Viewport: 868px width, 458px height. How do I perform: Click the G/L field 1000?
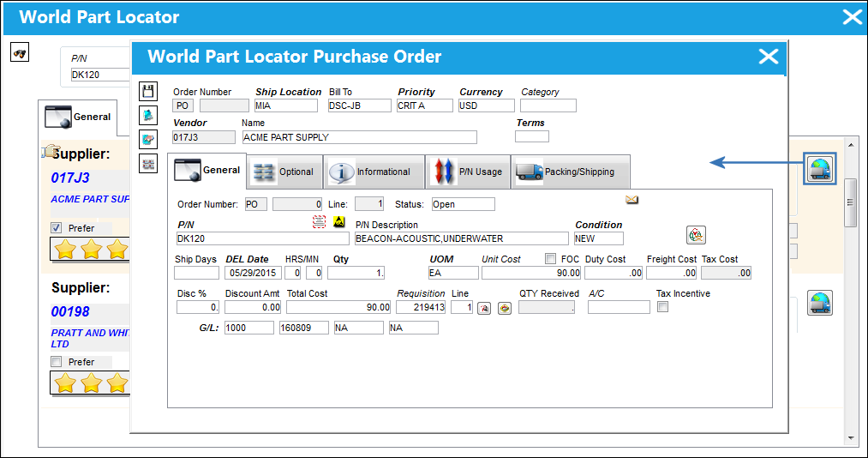coord(249,328)
